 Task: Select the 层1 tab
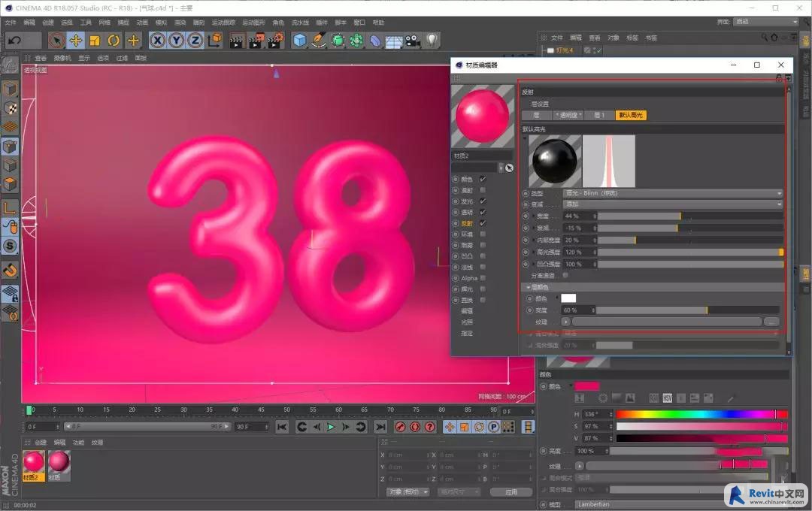(x=599, y=115)
